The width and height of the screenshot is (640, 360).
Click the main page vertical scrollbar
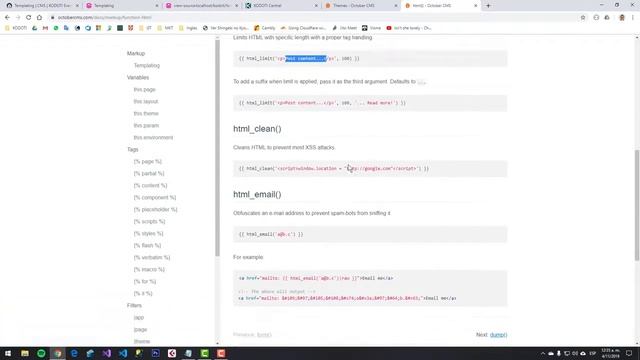click(x=637, y=205)
